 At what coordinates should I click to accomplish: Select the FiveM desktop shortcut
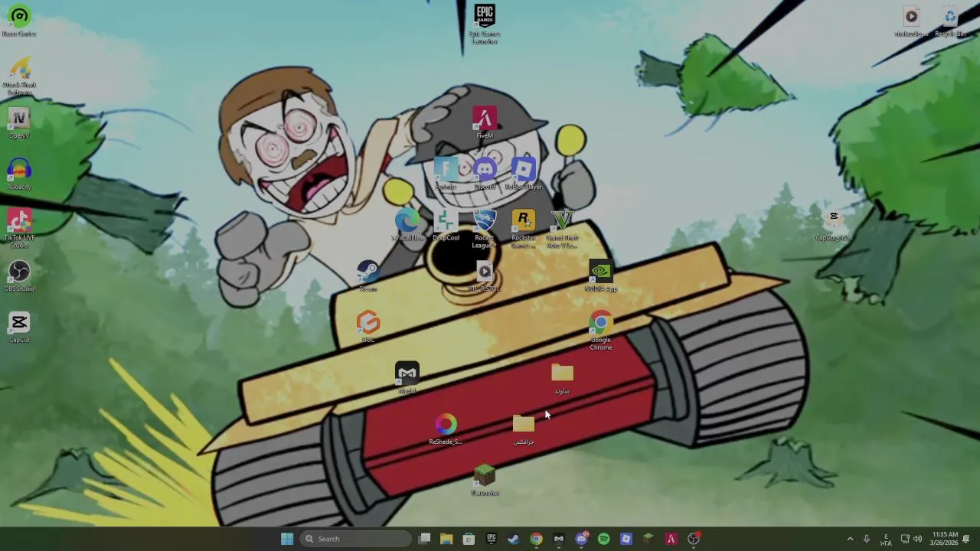(484, 123)
